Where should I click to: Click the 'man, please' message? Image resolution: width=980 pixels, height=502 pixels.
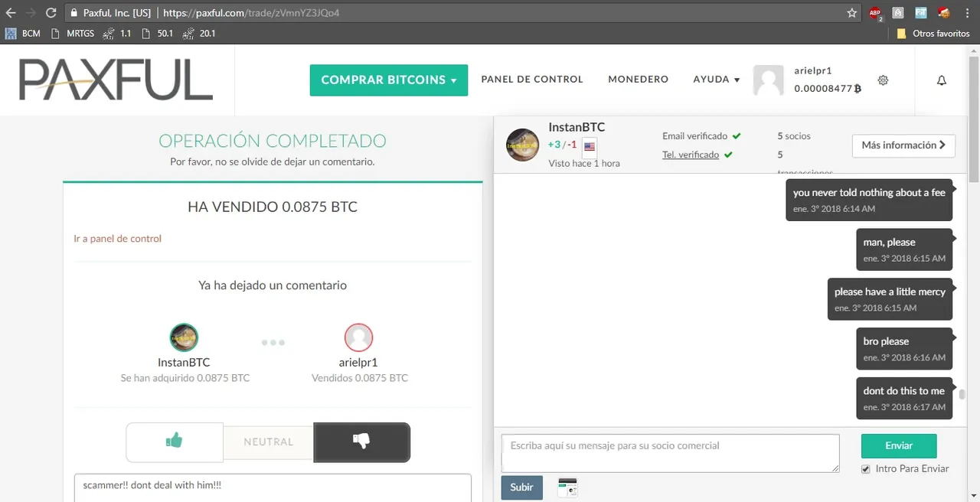[904, 249]
